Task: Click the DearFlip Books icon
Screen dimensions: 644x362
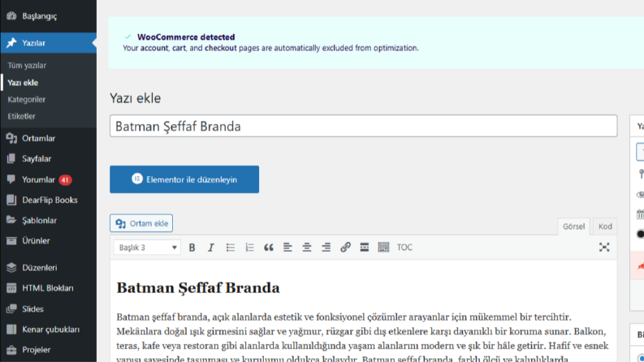Action: [x=11, y=200]
